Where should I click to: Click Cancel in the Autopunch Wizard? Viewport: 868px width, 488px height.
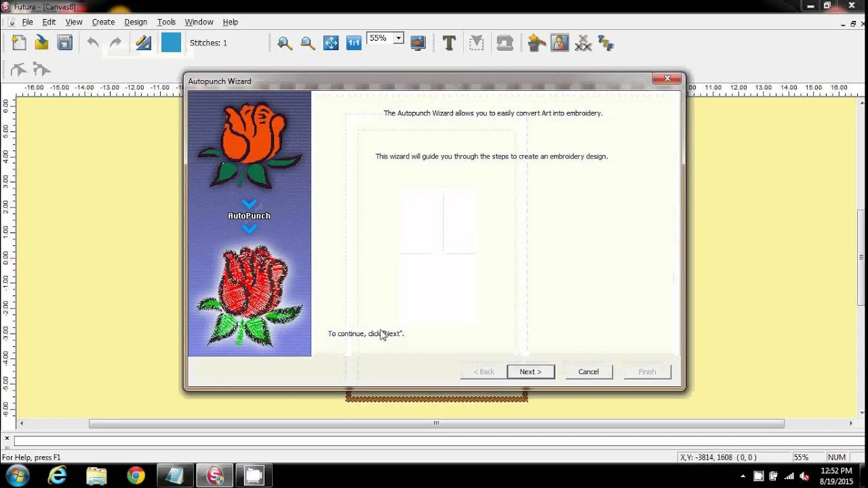pyautogui.click(x=589, y=371)
